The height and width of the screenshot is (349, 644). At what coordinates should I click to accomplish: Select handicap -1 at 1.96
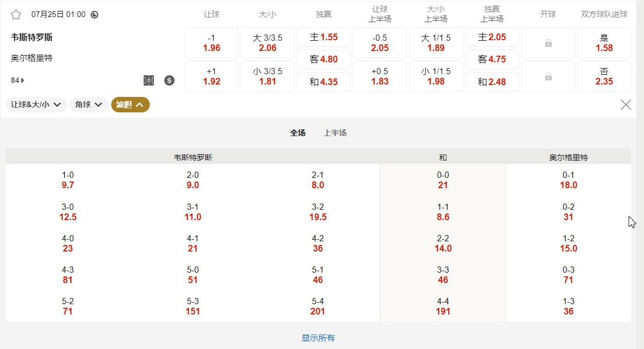212,43
